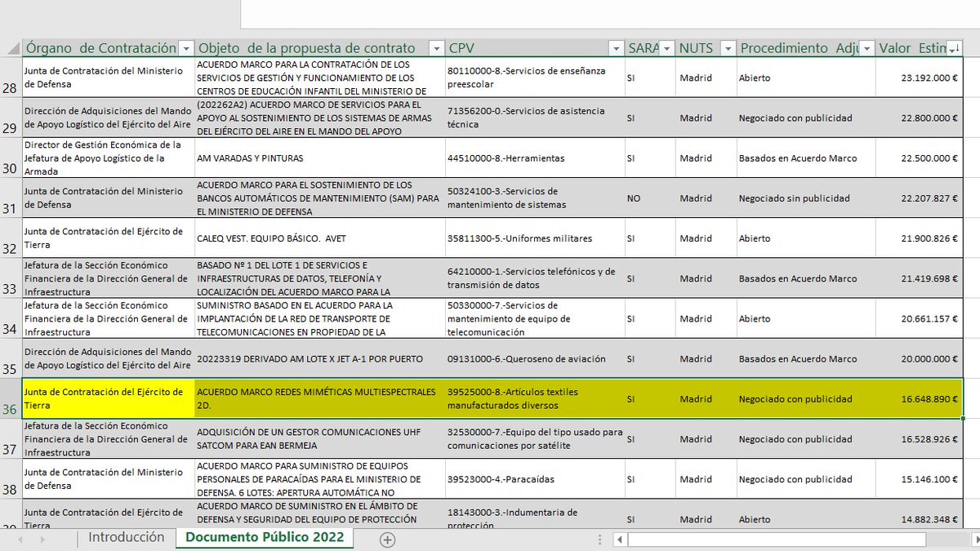Select row header 31
The width and height of the screenshot is (980, 551).
point(10,198)
